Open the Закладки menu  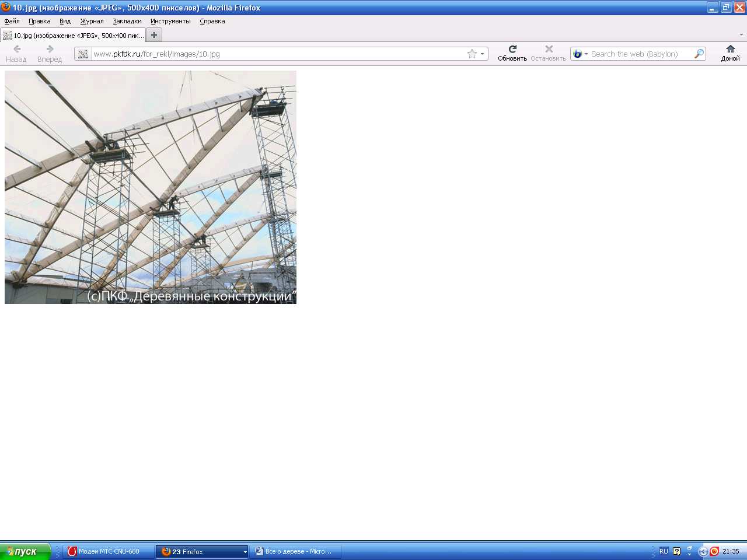127,21
